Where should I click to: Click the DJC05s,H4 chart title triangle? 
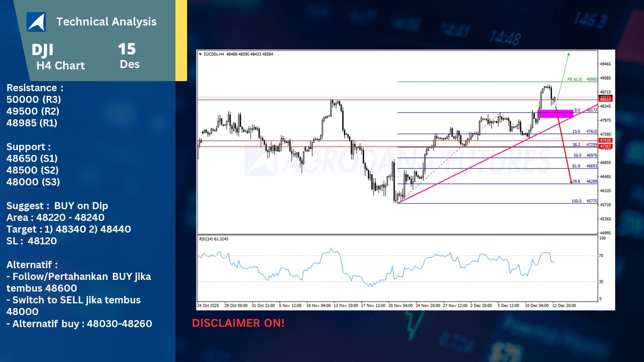point(200,54)
